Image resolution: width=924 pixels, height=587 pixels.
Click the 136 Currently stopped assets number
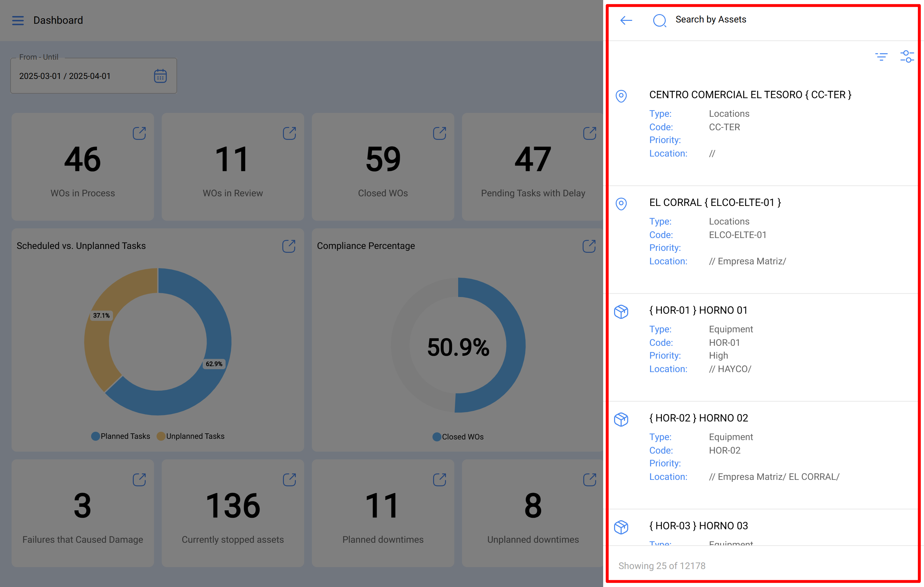click(x=233, y=506)
